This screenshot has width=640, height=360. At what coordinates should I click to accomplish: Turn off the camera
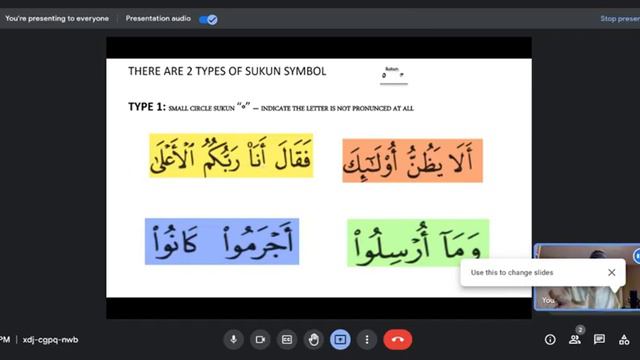pyautogui.click(x=260, y=340)
